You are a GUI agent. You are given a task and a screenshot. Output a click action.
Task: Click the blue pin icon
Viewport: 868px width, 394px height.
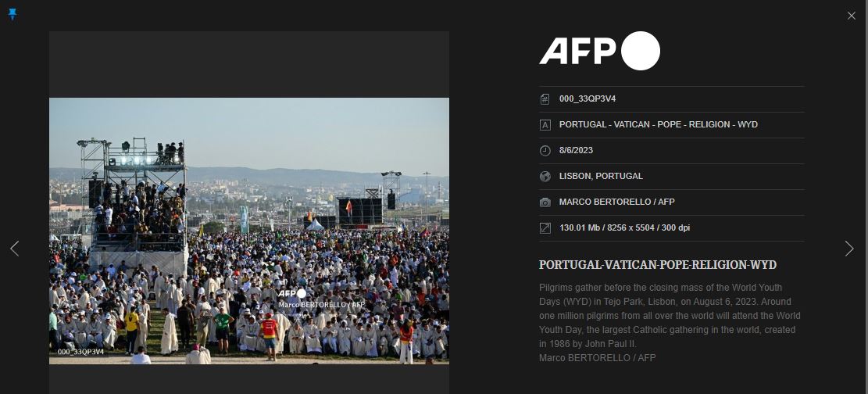click(x=13, y=14)
